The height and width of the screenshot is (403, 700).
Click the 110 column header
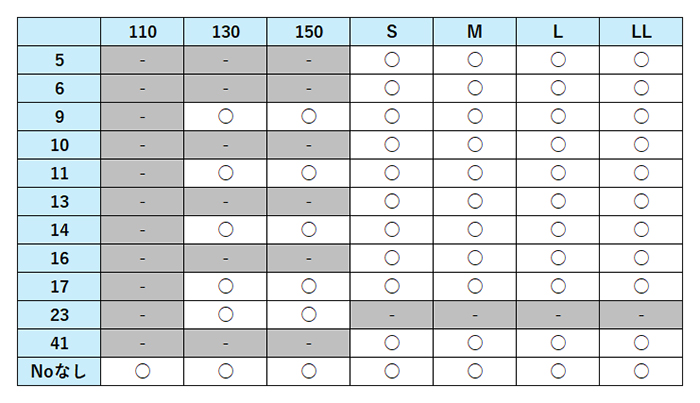pos(143,32)
